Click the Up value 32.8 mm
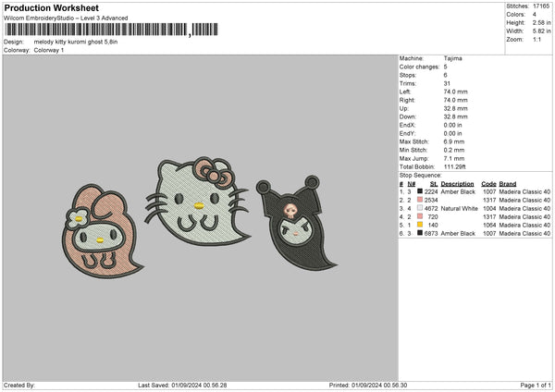 (455, 108)
